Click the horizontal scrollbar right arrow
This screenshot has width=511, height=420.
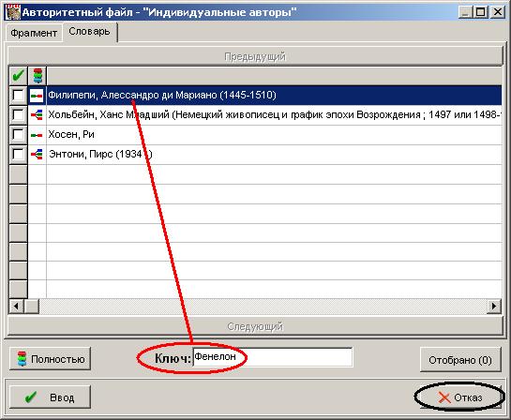coord(494,307)
